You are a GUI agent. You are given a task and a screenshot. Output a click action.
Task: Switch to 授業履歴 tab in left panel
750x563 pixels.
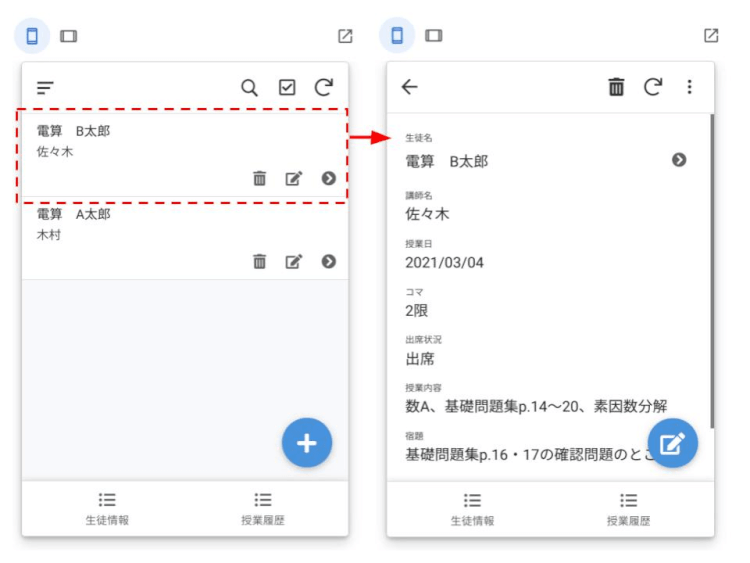(x=263, y=508)
